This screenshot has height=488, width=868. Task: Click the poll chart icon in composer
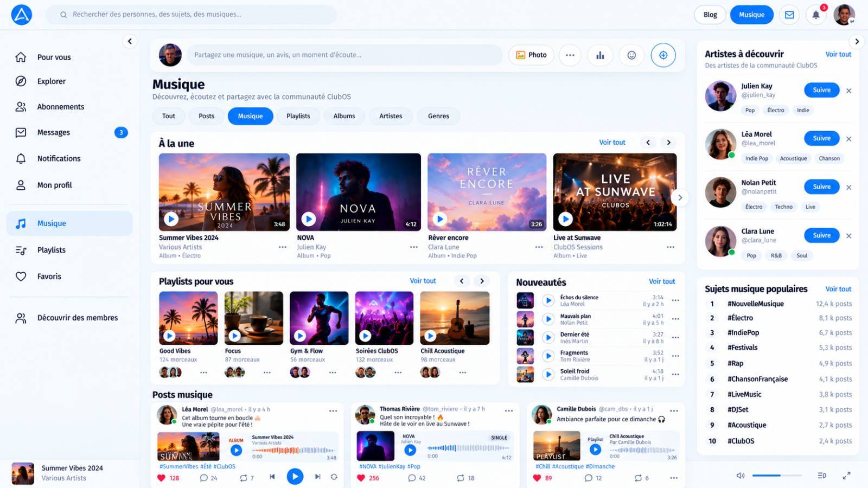coord(600,55)
